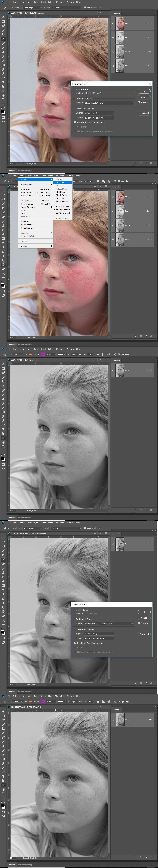Open the sRGB IEC61966-2.1 destination Profile dropdown
158x868 pixels.
tap(108, 103)
